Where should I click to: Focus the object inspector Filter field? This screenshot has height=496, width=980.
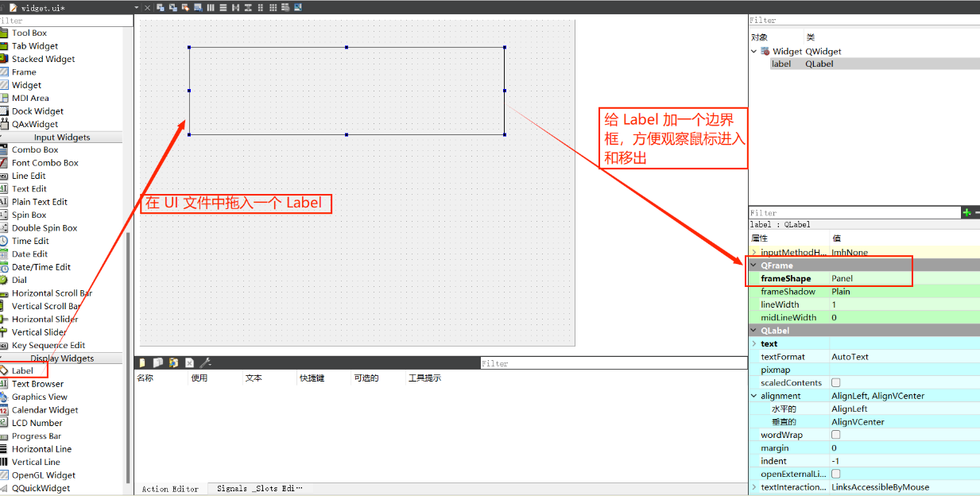pos(864,20)
